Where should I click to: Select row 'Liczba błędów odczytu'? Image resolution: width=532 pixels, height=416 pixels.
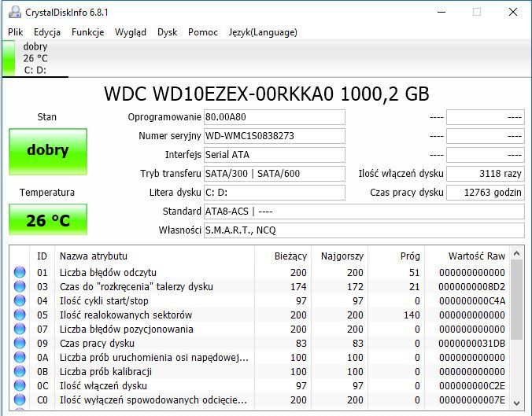pos(260,272)
